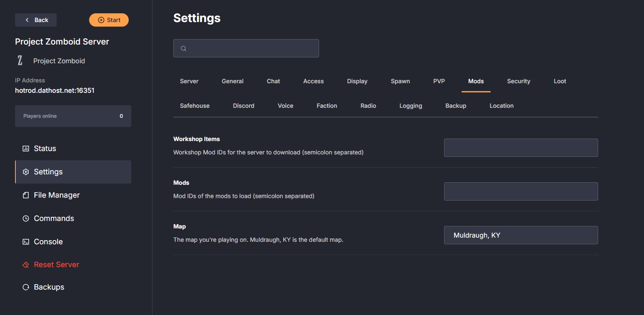The width and height of the screenshot is (644, 315).
Task: Click the Status bar-chart icon in sidebar
Action: click(26, 149)
